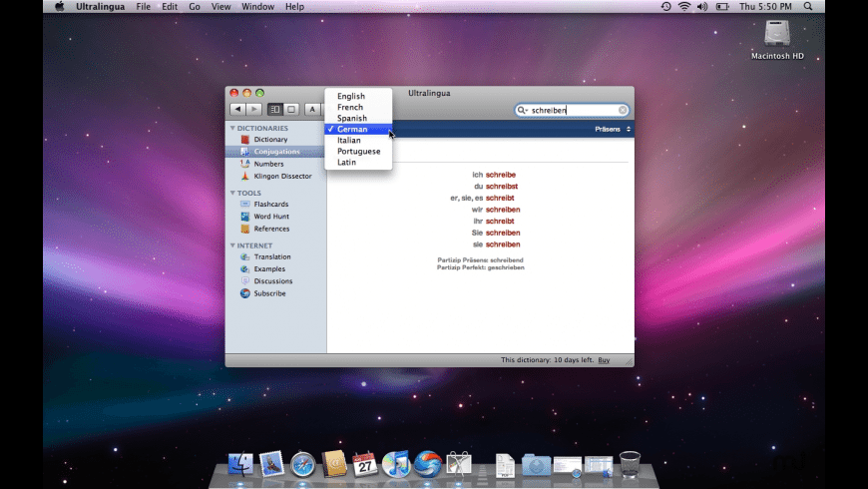Go back with the left arrow button
The width and height of the screenshot is (868, 489).
(237, 110)
